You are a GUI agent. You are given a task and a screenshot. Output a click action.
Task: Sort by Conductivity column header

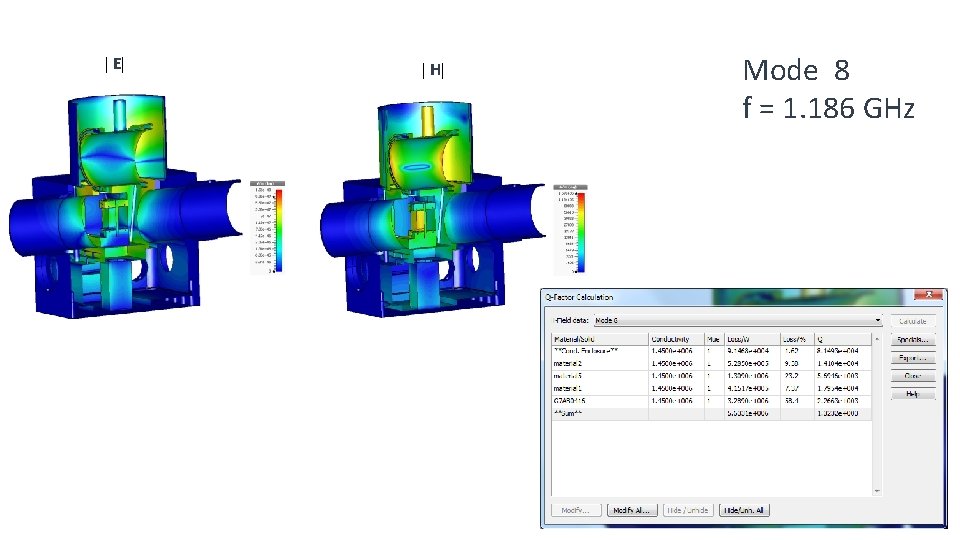coord(676,339)
